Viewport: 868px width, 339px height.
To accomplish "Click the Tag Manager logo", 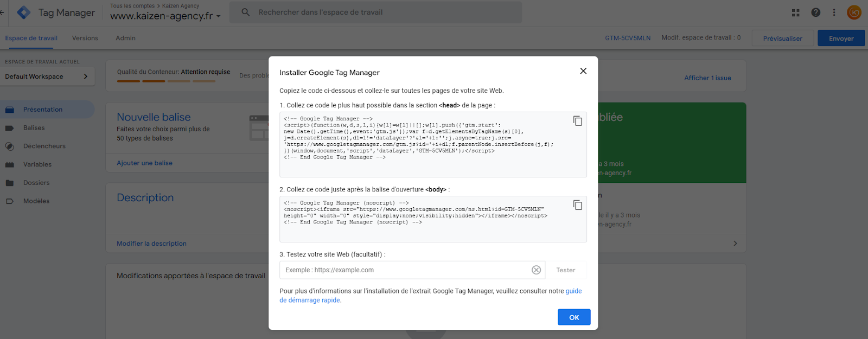I will (24, 12).
